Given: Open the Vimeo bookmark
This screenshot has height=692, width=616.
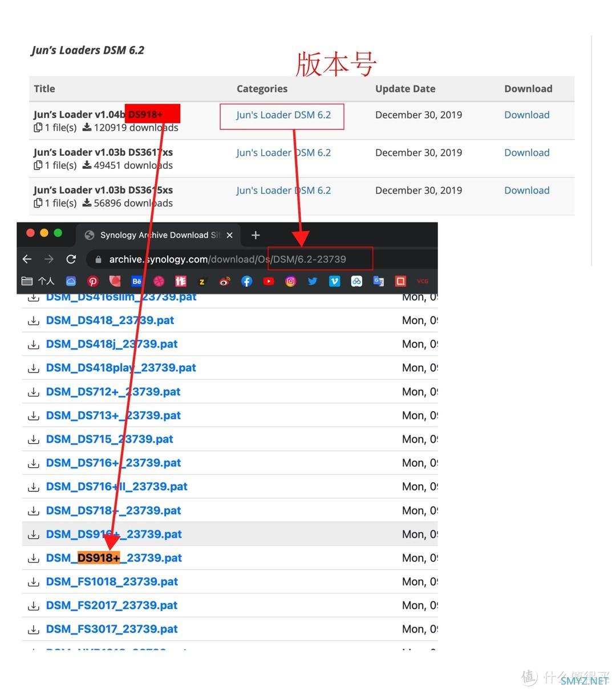Looking at the screenshot, I should point(334,281).
